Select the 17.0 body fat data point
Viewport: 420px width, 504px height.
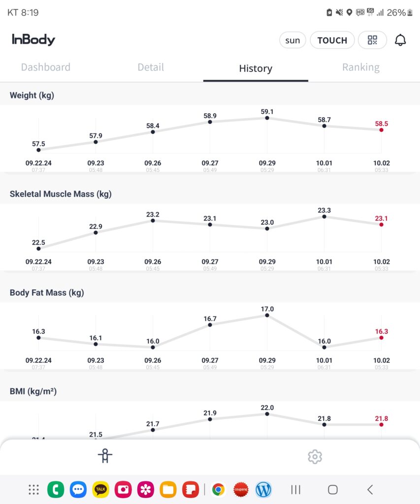pyautogui.click(x=267, y=315)
